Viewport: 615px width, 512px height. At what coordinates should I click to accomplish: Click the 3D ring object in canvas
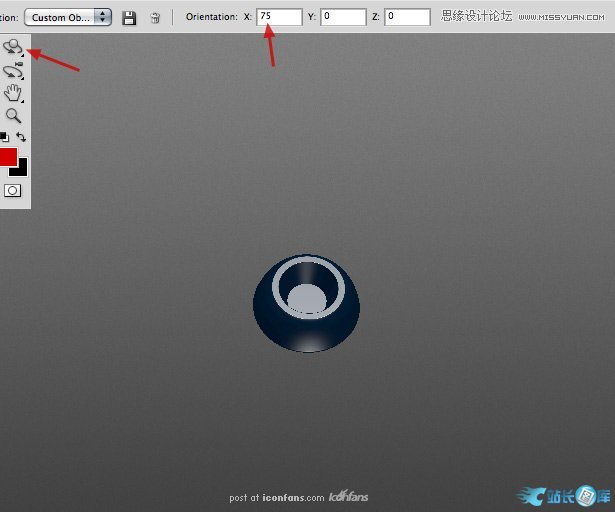pos(306,305)
